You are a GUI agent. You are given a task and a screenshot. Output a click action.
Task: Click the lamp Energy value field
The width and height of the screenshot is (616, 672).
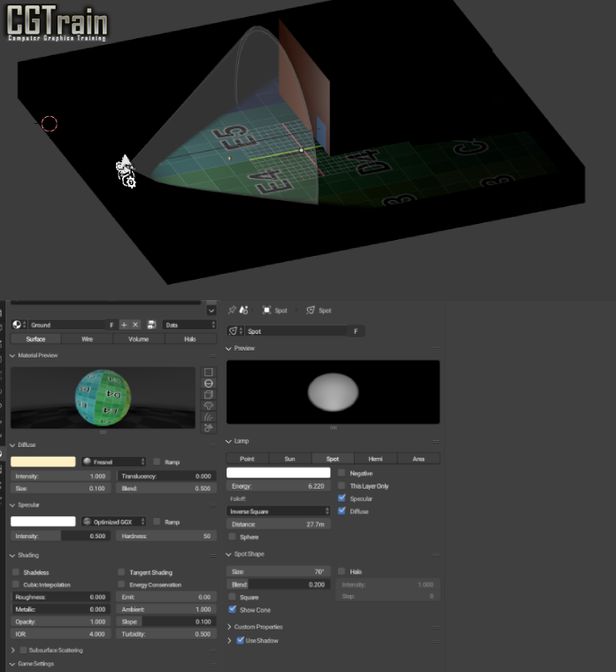[x=278, y=486]
